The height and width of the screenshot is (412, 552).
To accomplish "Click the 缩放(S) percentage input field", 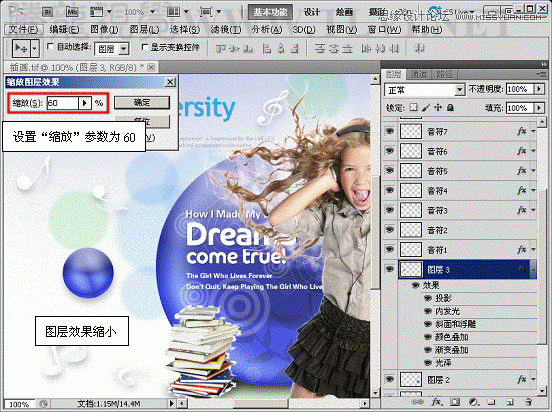I will 62,103.
